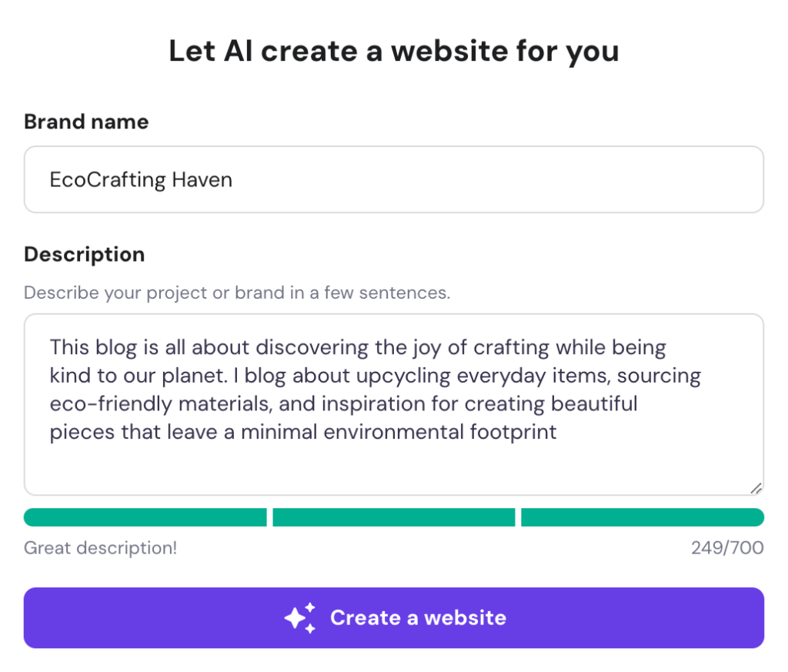Click the first green progress bar segment
788x672 pixels.
pyautogui.click(x=145, y=517)
